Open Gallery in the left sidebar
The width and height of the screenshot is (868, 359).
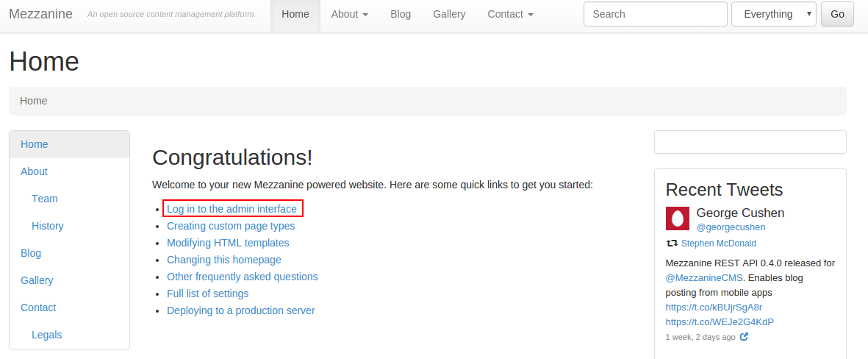pos(69,280)
